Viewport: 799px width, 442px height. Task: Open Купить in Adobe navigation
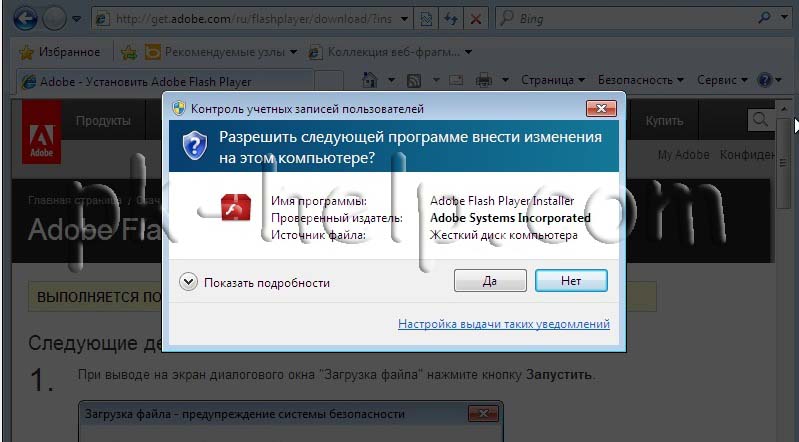pyautogui.click(x=664, y=121)
